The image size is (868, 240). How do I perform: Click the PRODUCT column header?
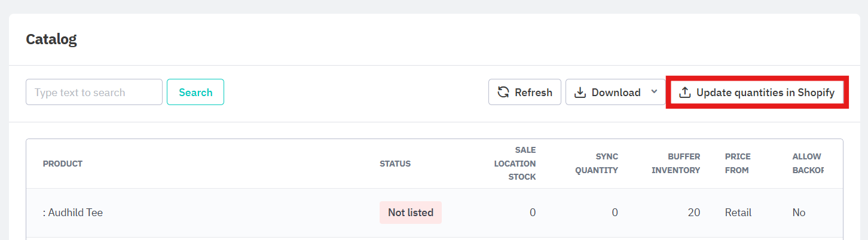(63, 164)
